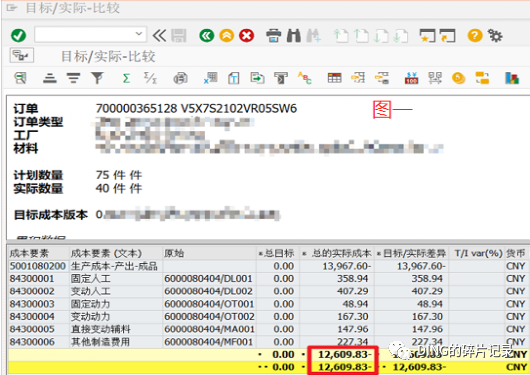Click the other object button below command field
Viewport: 530px width, 375px height.
[x=22, y=55]
